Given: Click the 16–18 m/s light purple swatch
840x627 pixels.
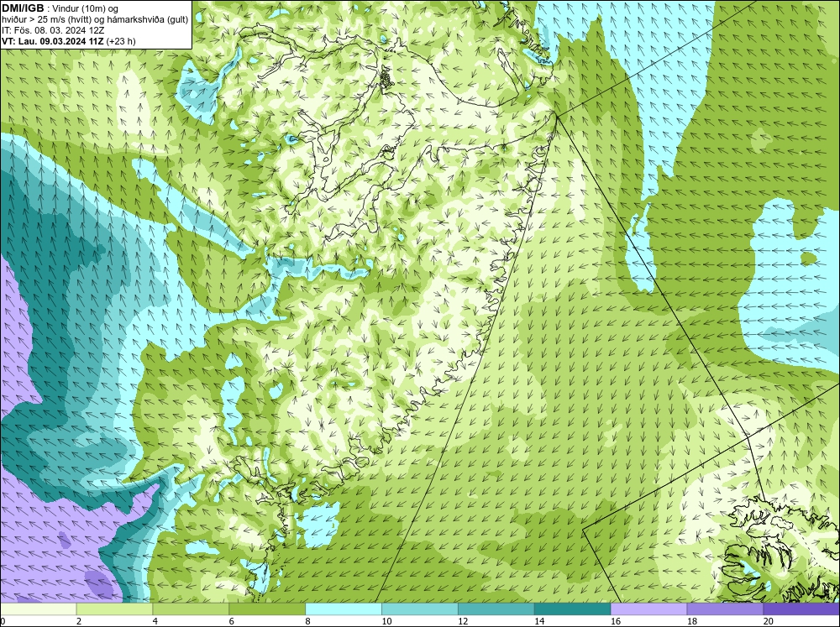Looking at the screenshot, I should (648, 609).
